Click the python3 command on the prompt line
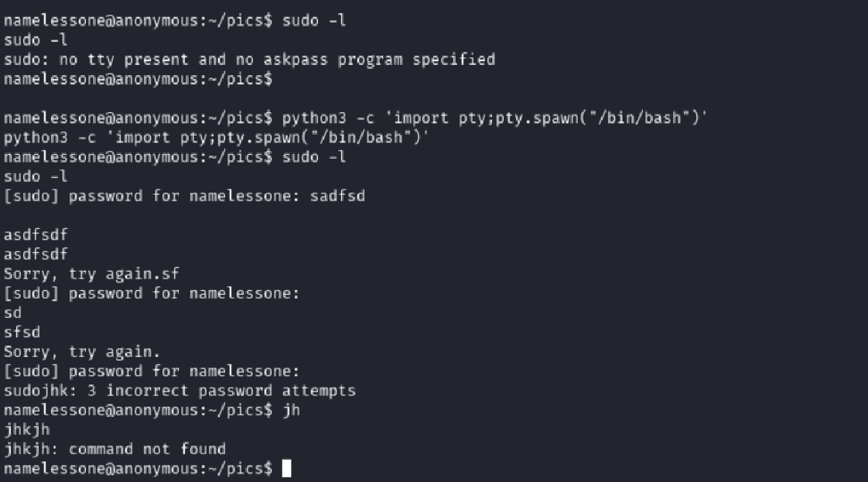Screen dimensions: 868x482 point(495,118)
